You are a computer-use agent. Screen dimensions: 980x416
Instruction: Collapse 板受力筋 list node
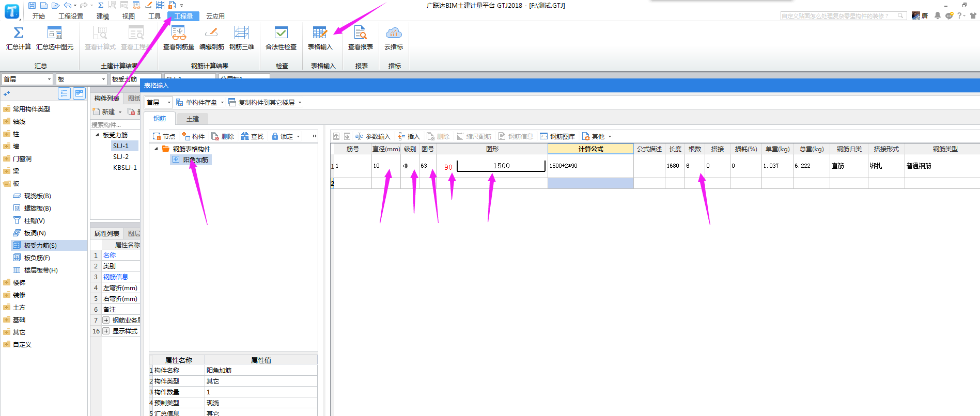coord(97,135)
